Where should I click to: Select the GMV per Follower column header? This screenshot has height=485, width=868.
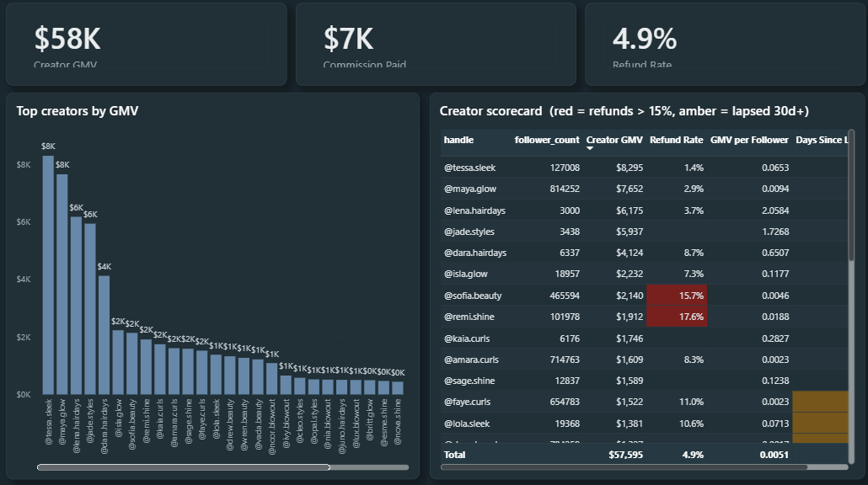[749, 140]
